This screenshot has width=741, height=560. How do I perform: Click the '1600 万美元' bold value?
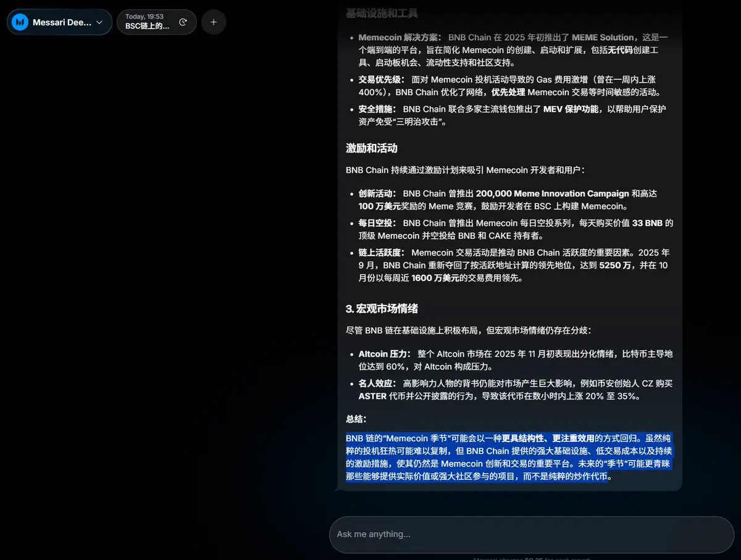tap(437, 278)
